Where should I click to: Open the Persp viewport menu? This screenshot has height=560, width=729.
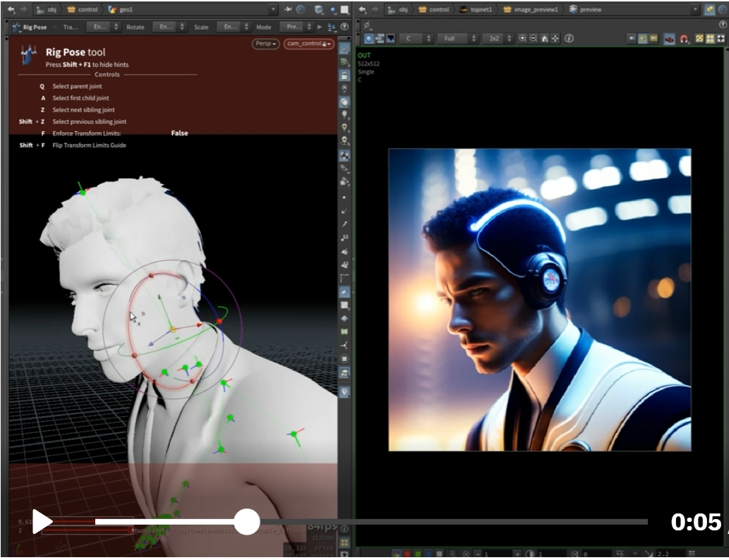265,44
